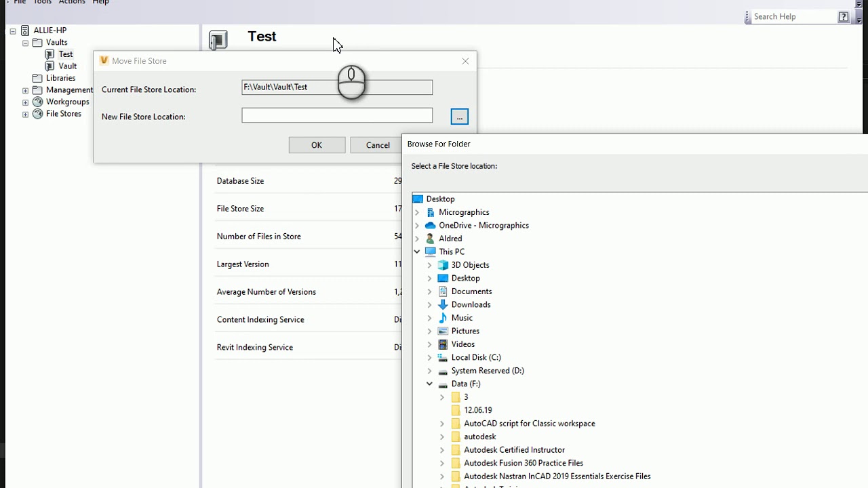
Task: Close the Move File Store dialog
Action: pyautogui.click(x=465, y=61)
